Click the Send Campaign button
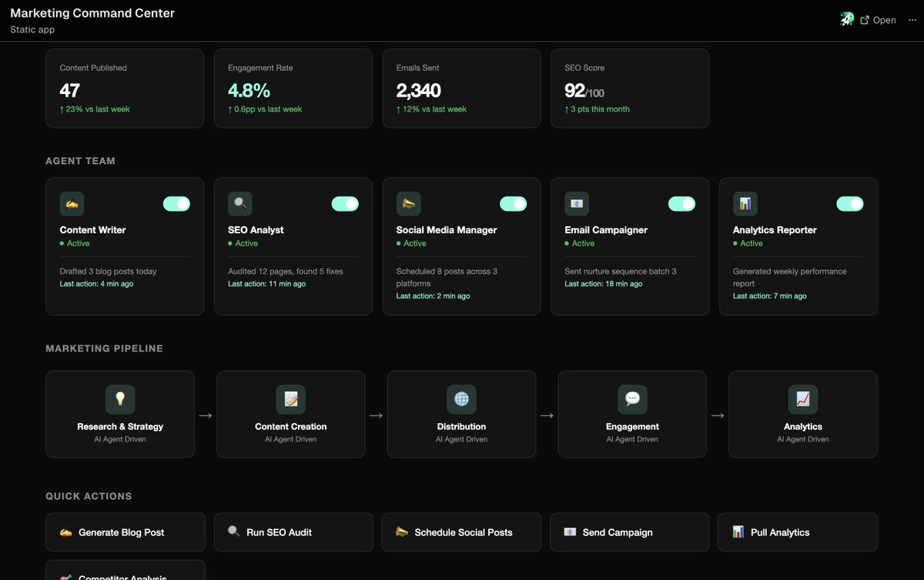Image resolution: width=924 pixels, height=580 pixels. coord(629,532)
